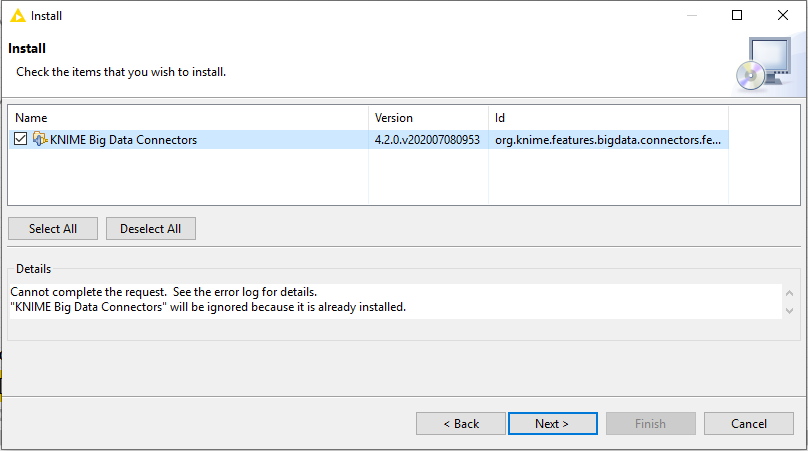Click the KNIME triangle logo in title bar

(x=18, y=16)
